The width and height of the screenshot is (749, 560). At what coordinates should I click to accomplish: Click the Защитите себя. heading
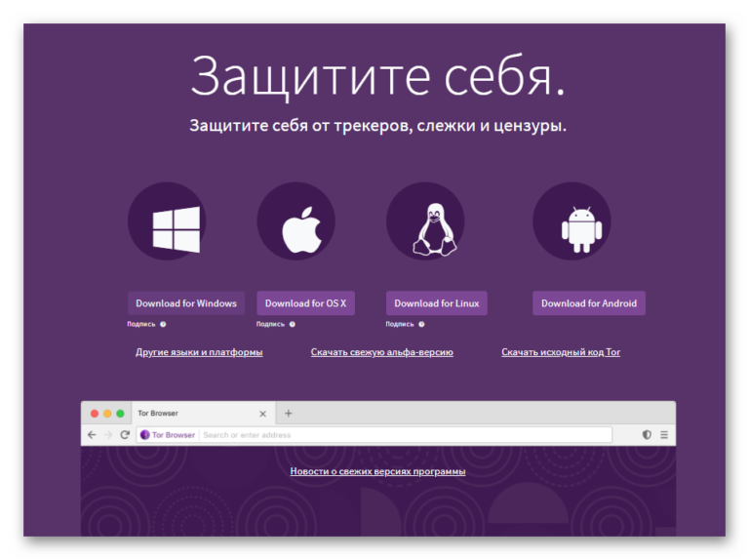pos(377,76)
